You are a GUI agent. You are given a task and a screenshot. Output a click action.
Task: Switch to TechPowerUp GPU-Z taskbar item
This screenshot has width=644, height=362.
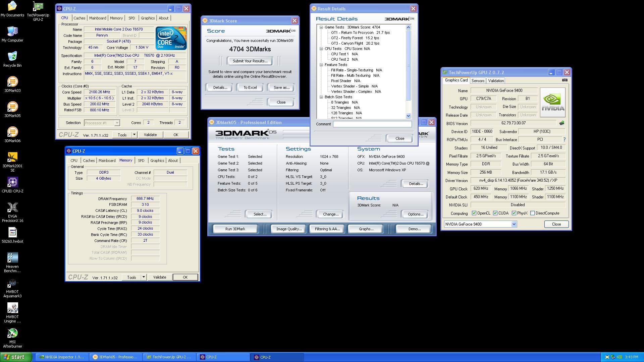169,357
